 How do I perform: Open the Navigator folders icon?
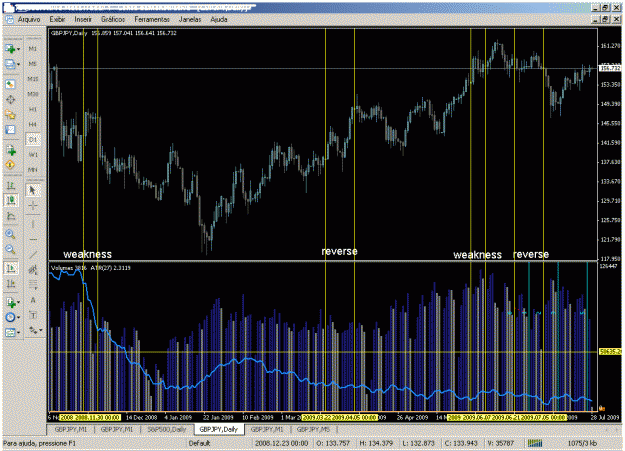coord(10,115)
